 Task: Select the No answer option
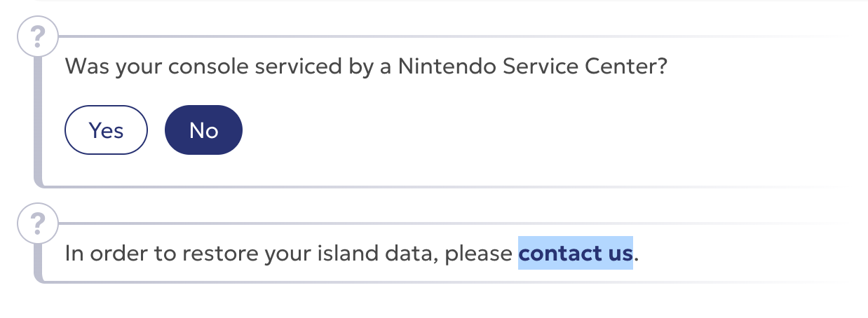coord(203,130)
